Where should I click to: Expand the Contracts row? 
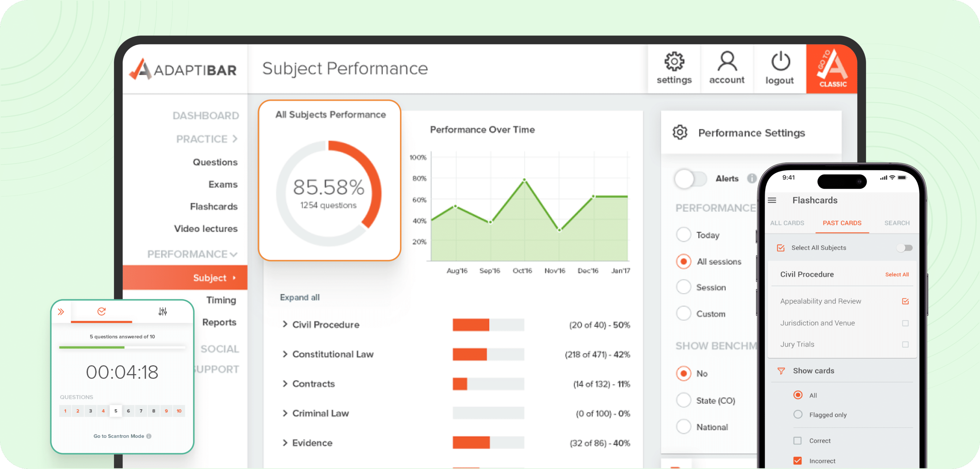(285, 383)
